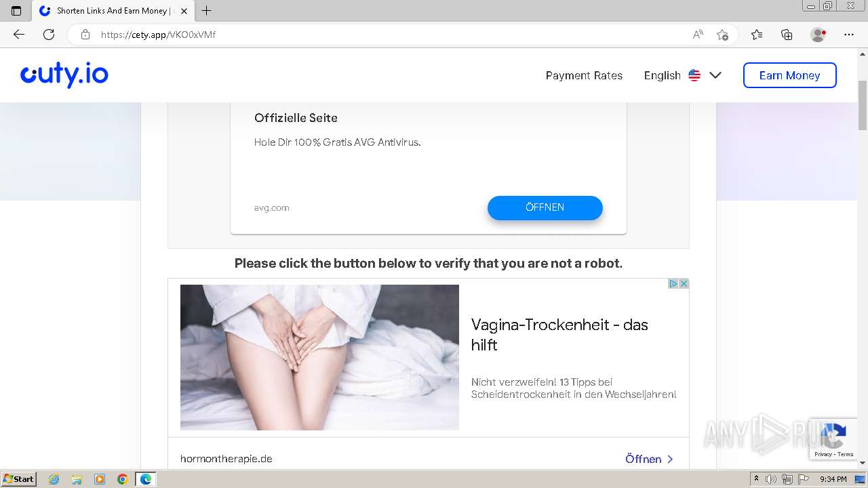The height and width of the screenshot is (488, 868).
Task: Click the US flag language icon
Action: tap(694, 75)
